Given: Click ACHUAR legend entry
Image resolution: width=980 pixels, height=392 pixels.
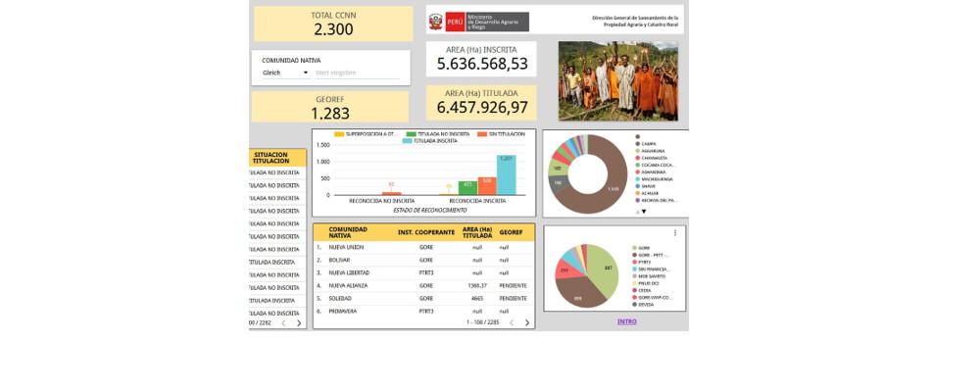Looking at the screenshot, I should click(648, 193).
